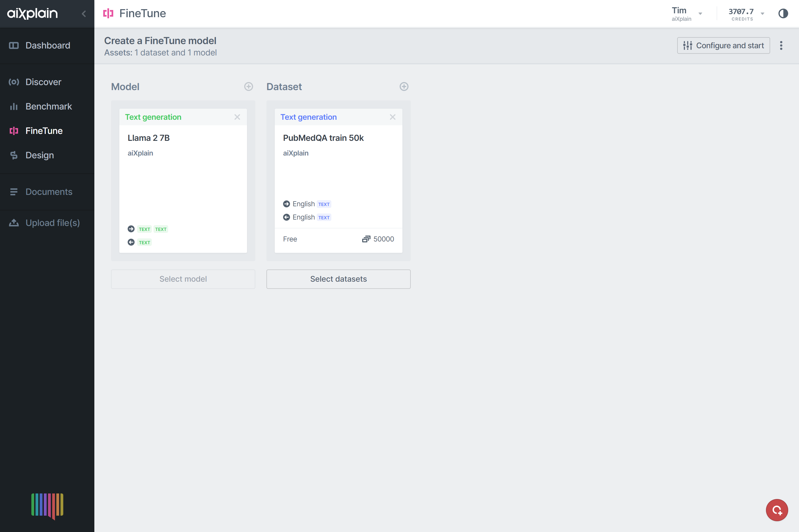This screenshot has height=532, width=799.
Task: Remove the PubMedQA train 50k dataset
Action: coord(393,117)
